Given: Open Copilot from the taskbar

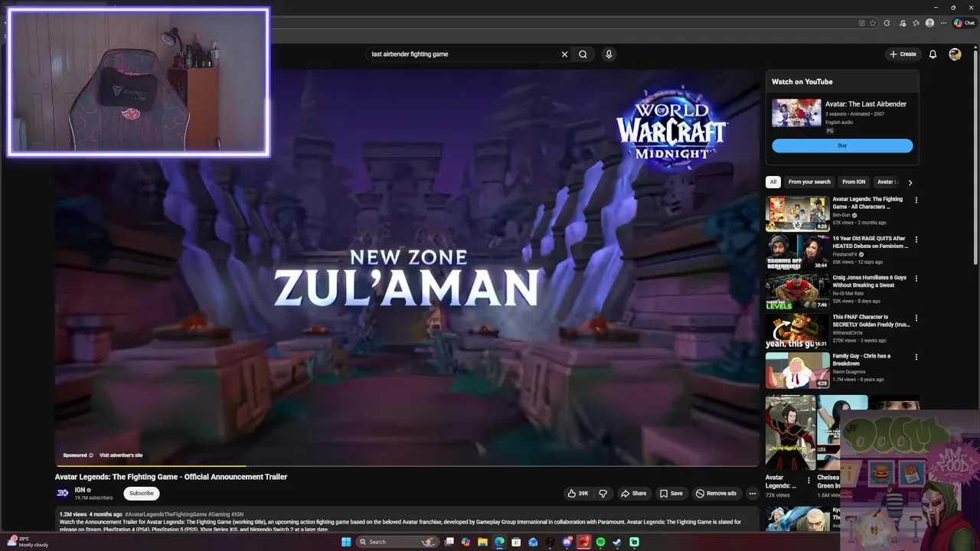Looking at the screenshot, I should (x=465, y=542).
